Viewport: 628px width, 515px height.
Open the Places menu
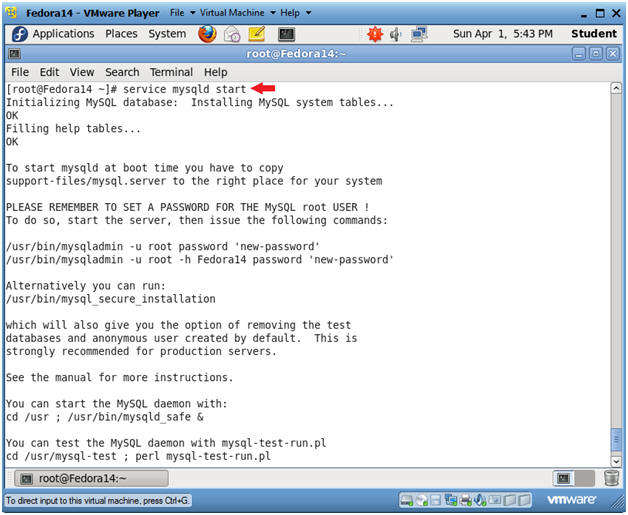point(121,34)
